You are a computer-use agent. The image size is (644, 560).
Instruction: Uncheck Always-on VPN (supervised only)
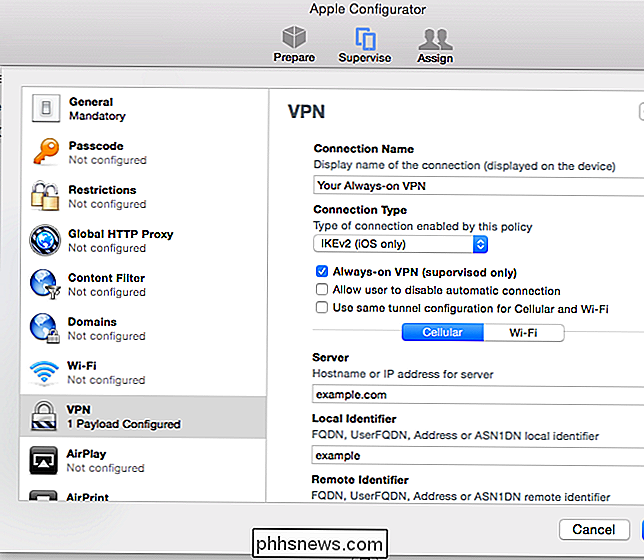[x=322, y=272]
